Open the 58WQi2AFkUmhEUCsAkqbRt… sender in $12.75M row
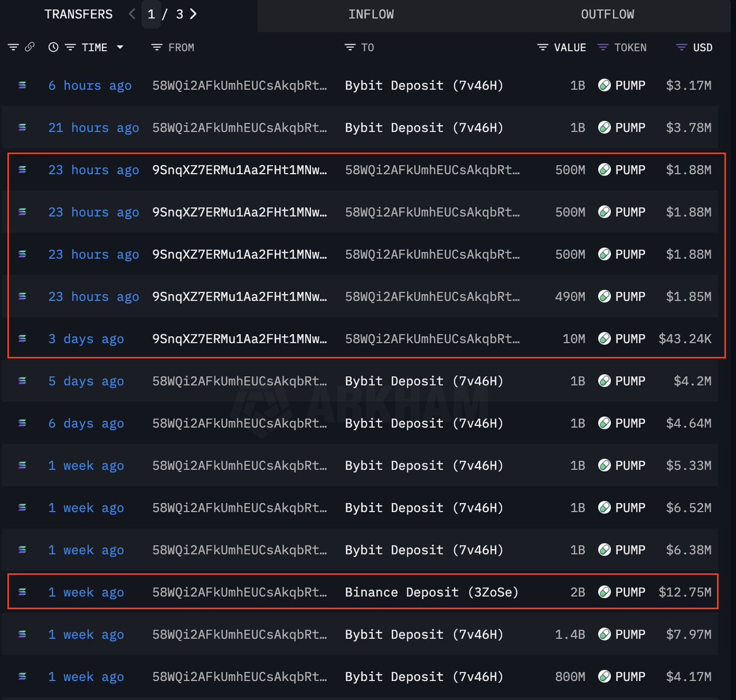The height and width of the screenshot is (700, 736). (x=240, y=592)
